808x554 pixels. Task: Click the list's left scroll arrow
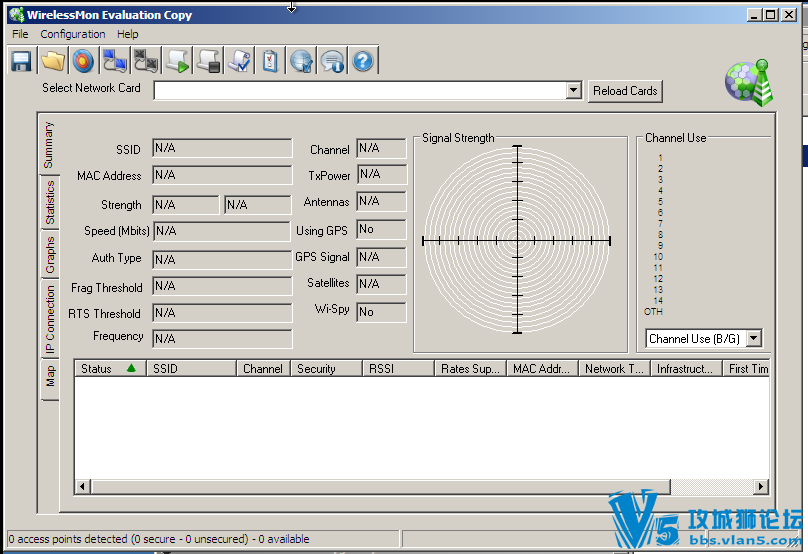pos(82,486)
